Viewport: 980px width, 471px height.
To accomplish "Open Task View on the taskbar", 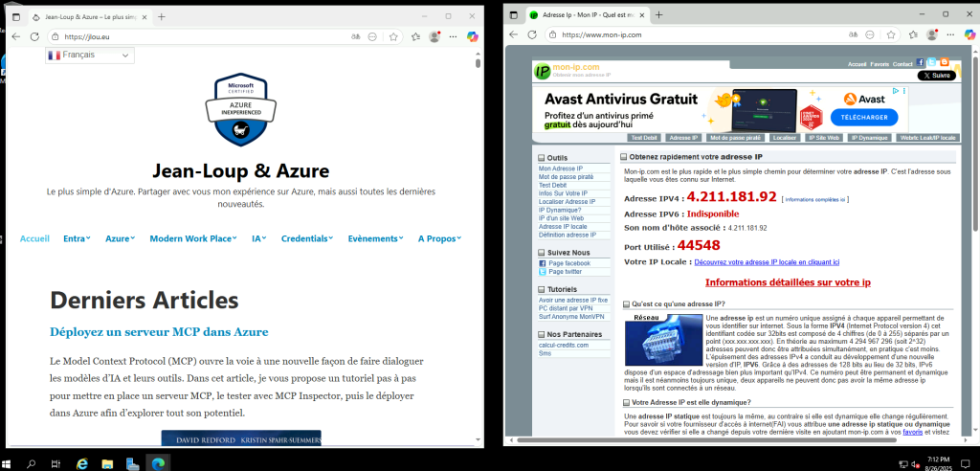I will click(56, 463).
